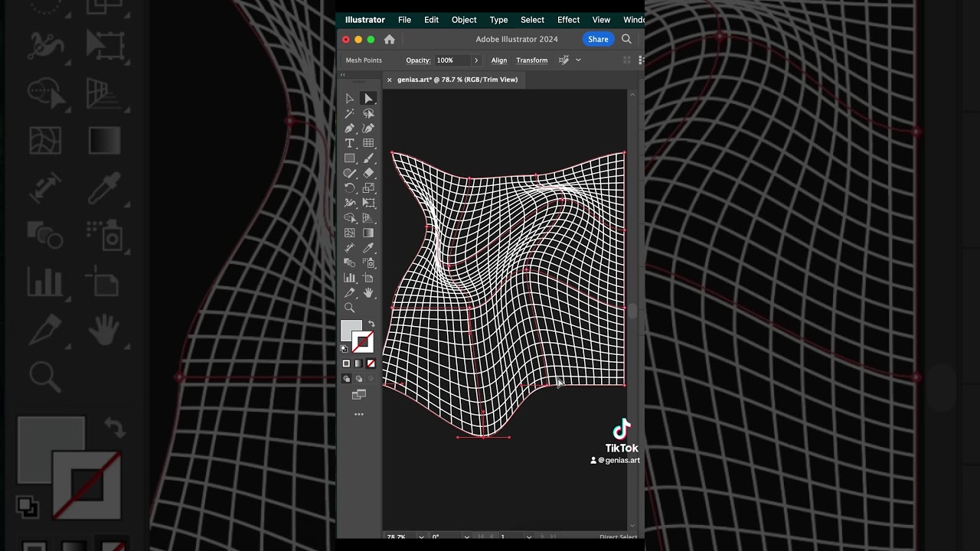
Task: Select the Column Graph tool
Action: coord(350,278)
